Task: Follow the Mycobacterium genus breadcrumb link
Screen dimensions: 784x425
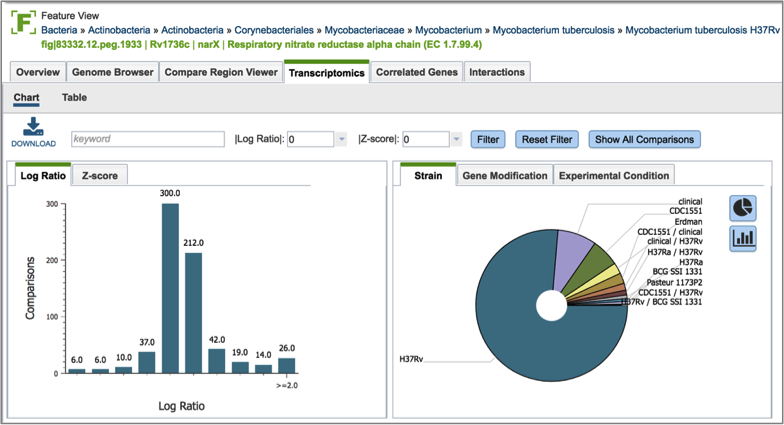Action: tap(448, 30)
